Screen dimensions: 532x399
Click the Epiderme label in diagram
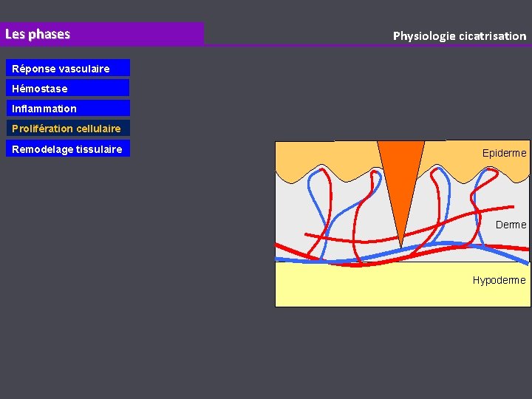[x=504, y=153]
